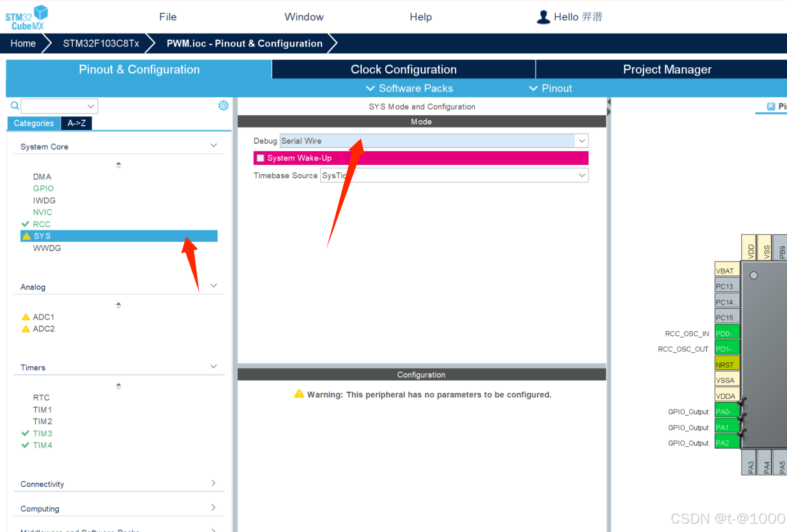
Task: Open the Help menu
Action: click(x=420, y=17)
